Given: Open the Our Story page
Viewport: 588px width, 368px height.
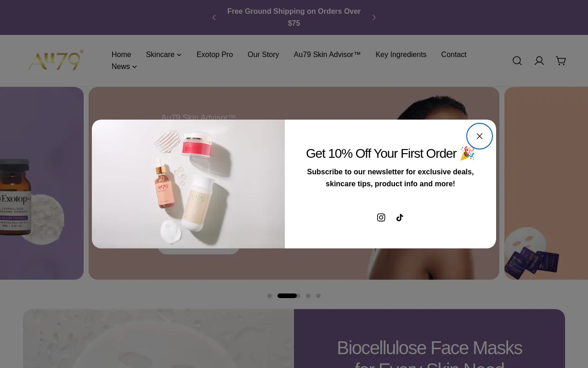Looking at the screenshot, I should (x=263, y=54).
